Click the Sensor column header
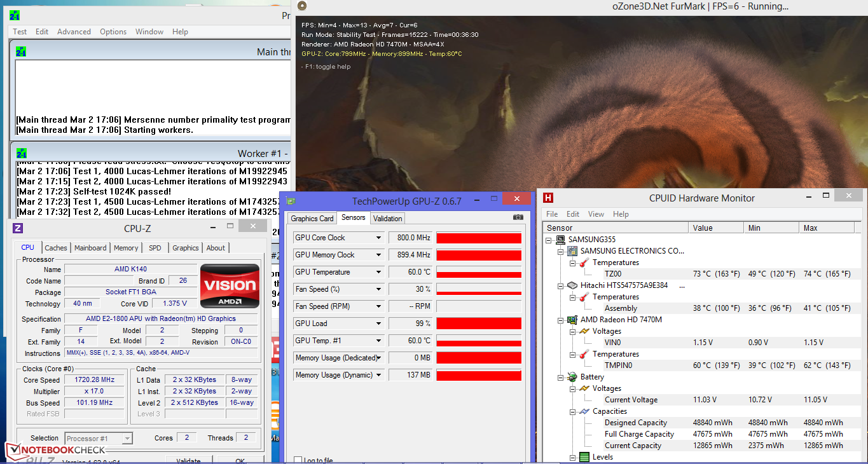 coord(616,228)
